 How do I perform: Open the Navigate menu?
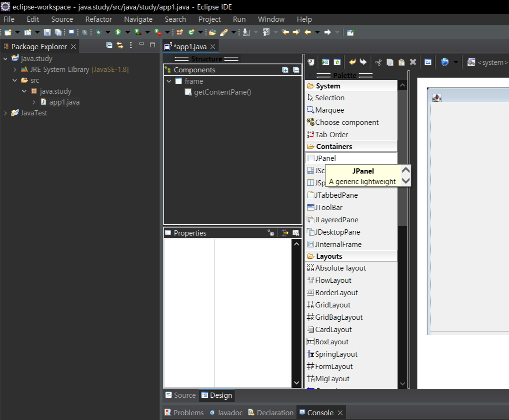coord(138,19)
